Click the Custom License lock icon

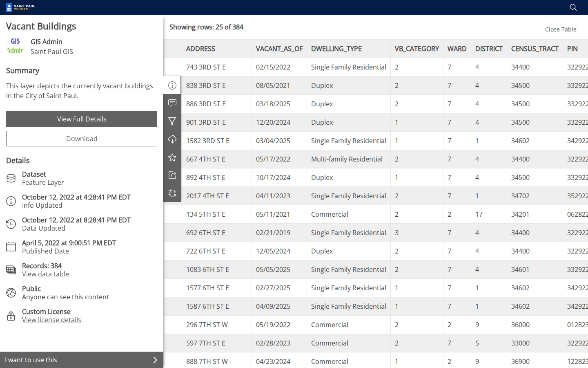[11, 316]
